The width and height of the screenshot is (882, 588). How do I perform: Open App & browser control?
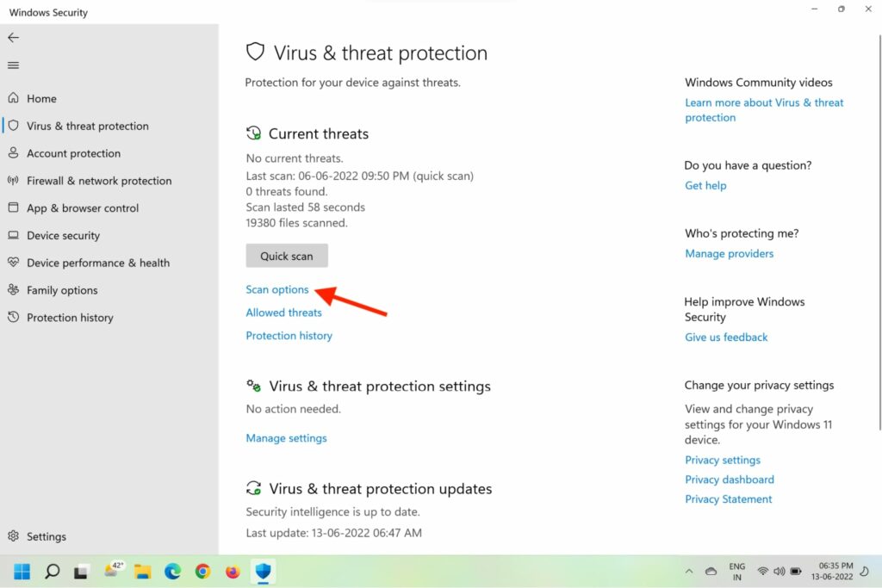click(83, 208)
